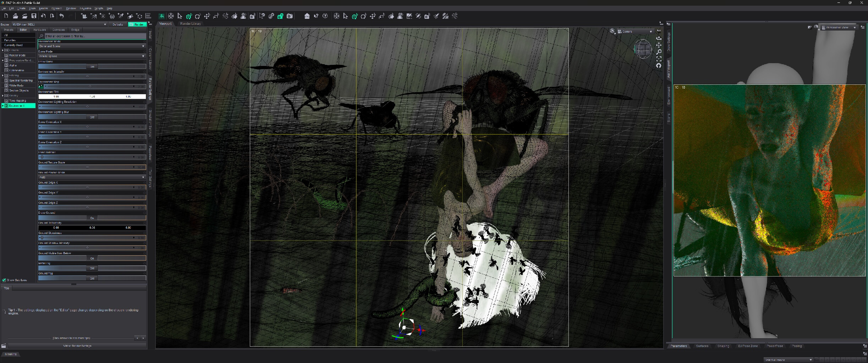Switch to the Presets tab
The image size is (868, 363).
click(x=9, y=30)
